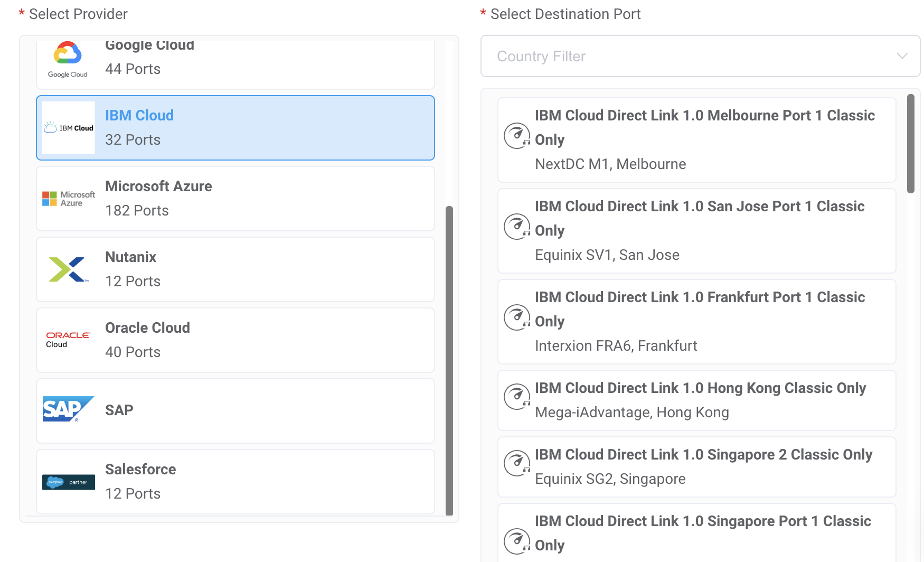
Task: Choose the Direct Link 1.0 Melbourne Port 1 destination
Action: point(697,140)
